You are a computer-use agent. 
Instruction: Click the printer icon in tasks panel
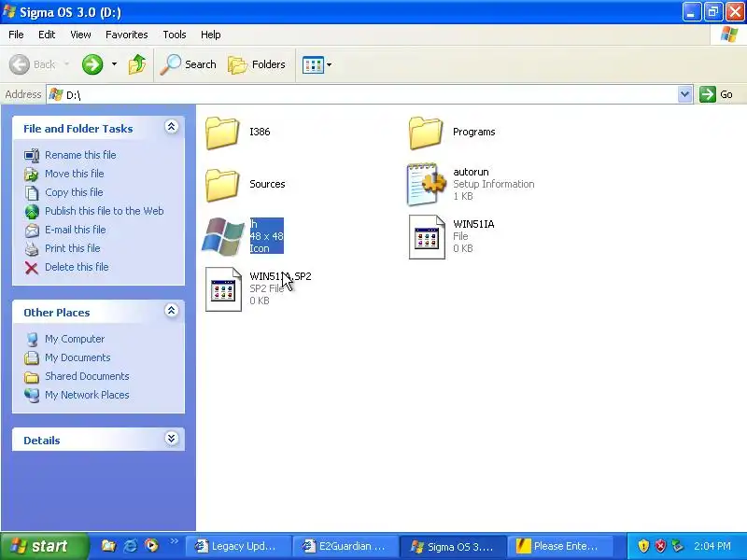(x=32, y=249)
